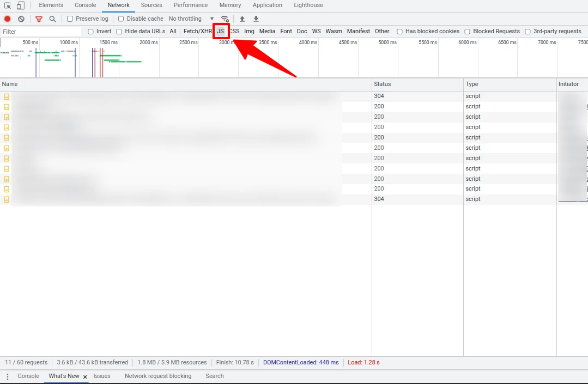This screenshot has height=384, width=588.
Task: Click the inspect element picker icon
Action: click(8, 5)
